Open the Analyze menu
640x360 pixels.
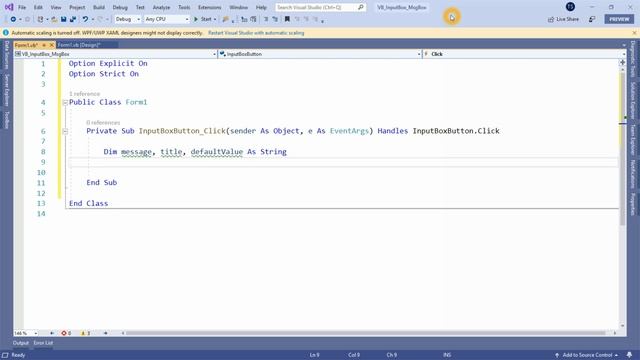(x=161, y=7)
